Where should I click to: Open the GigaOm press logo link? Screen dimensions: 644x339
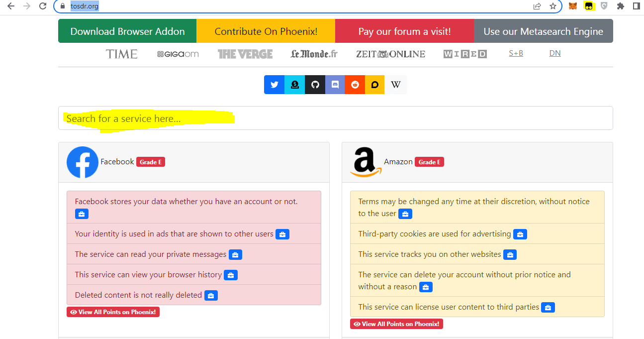coord(178,54)
